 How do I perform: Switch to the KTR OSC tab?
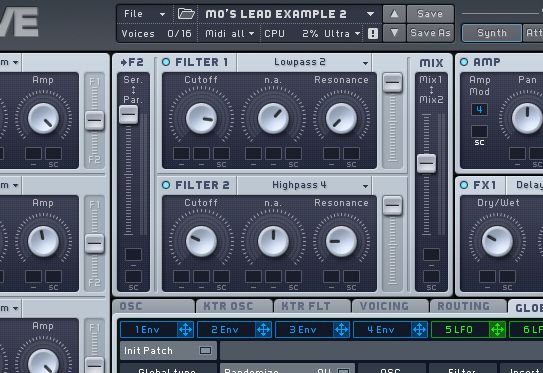(234, 307)
